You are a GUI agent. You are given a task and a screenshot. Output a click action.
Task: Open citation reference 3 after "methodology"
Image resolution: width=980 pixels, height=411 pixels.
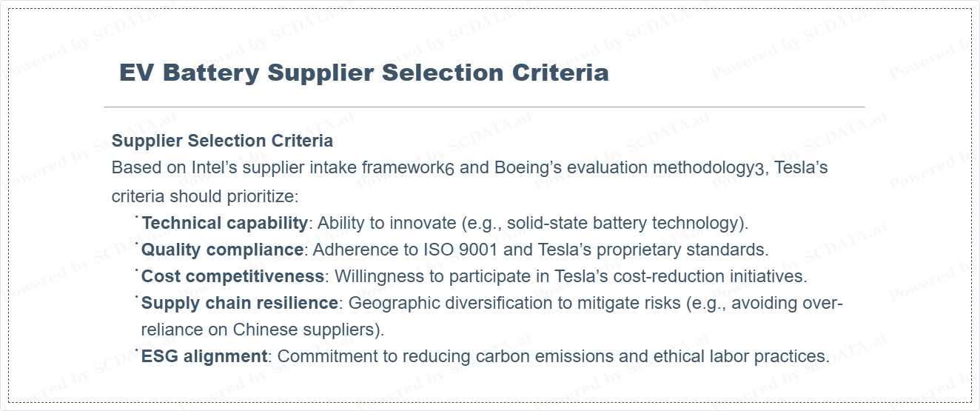click(759, 169)
